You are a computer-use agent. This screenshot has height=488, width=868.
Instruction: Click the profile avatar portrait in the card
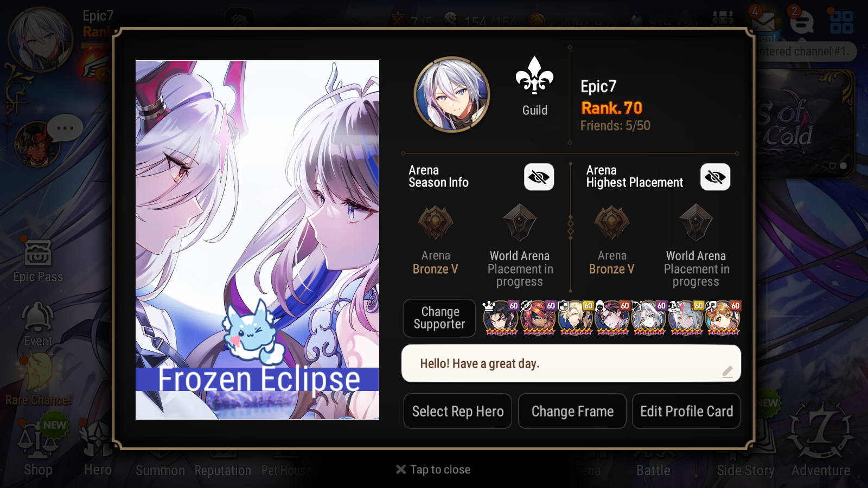(x=452, y=95)
